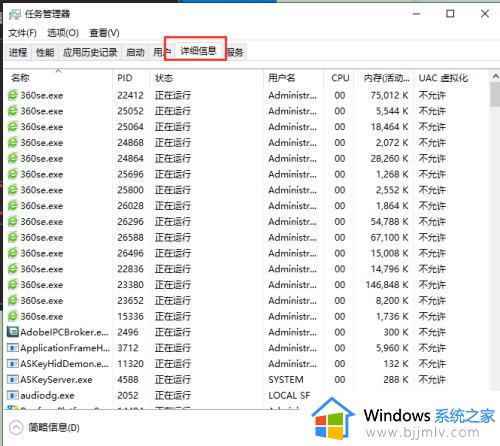
Task: Click the LOCAL SF user name cell
Action: point(289,395)
